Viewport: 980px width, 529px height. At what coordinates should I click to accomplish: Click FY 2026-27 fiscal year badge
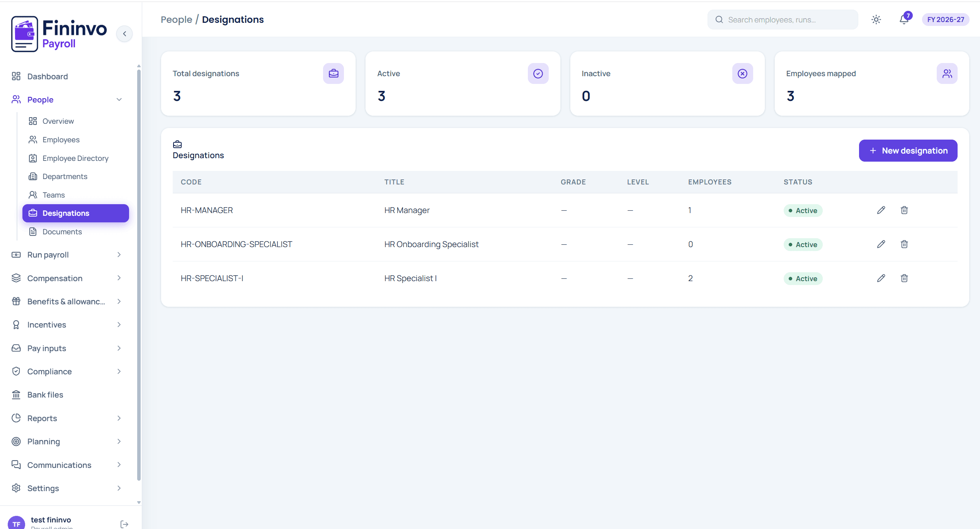pos(945,20)
